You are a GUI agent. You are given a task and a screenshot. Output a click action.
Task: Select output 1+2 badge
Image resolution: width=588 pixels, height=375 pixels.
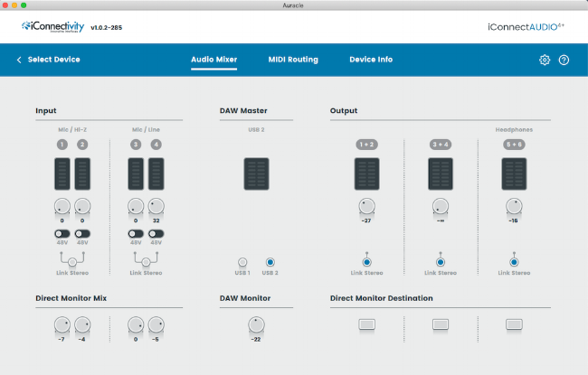(366, 145)
